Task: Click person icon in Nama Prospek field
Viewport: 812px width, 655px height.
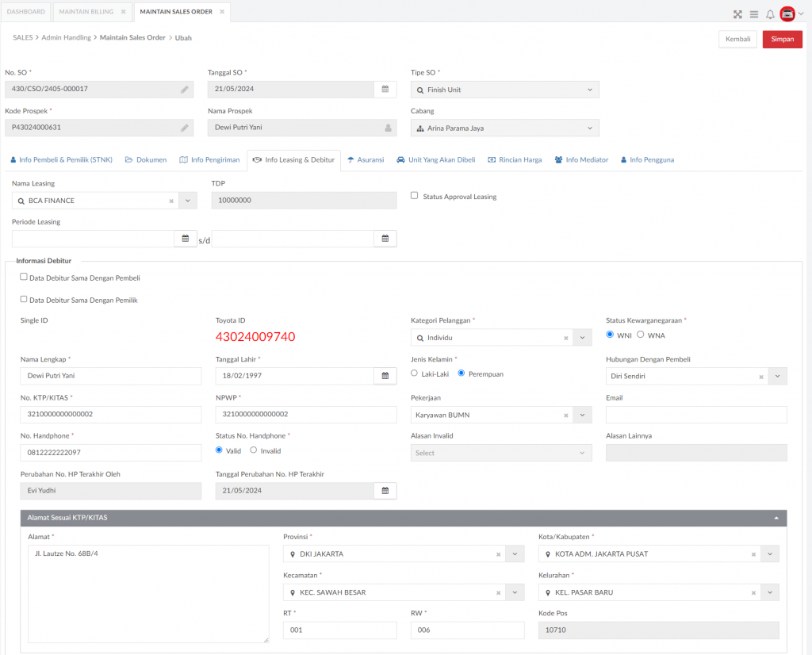Action: (x=388, y=128)
